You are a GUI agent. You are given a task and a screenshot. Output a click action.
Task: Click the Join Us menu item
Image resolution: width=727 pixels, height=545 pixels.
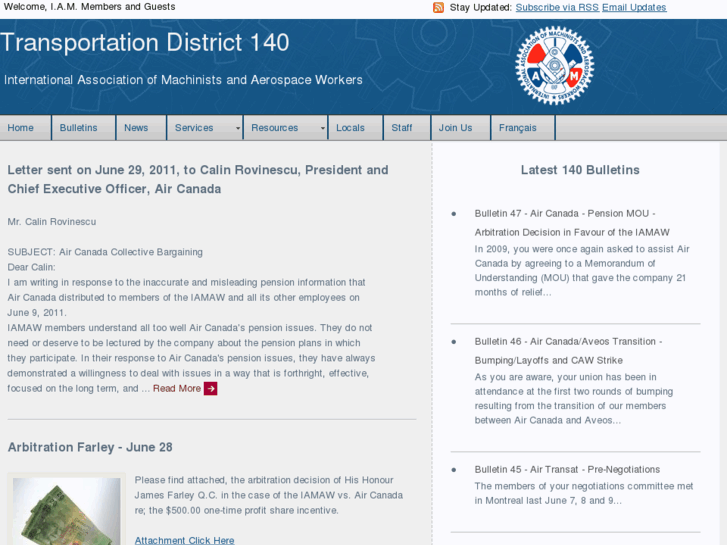coord(455,128)
